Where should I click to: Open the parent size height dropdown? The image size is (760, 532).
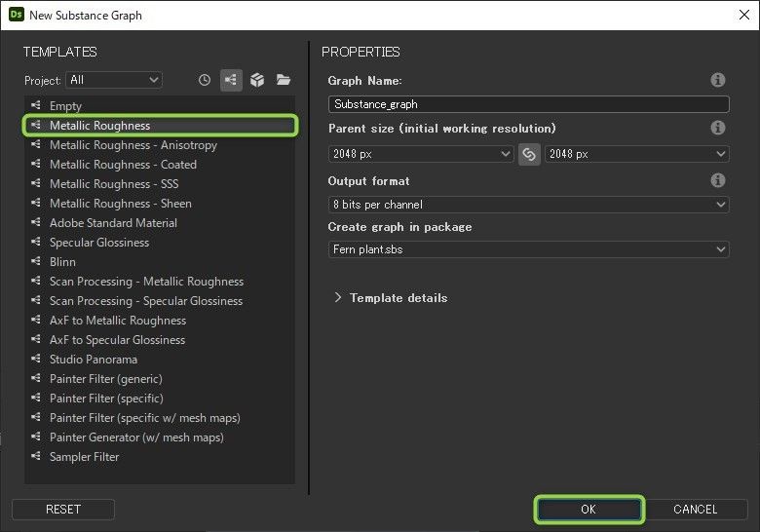tap(637, 154)
